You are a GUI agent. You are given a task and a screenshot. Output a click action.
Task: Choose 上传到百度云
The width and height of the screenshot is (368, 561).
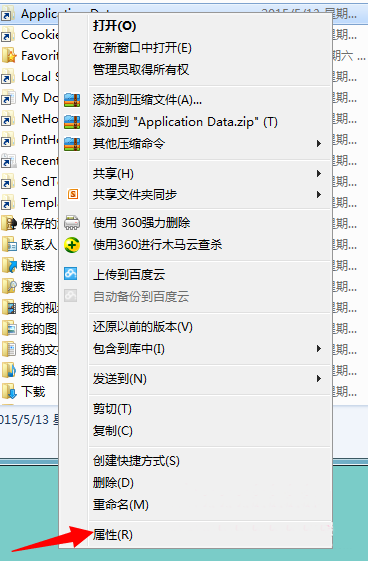(129, 275)
